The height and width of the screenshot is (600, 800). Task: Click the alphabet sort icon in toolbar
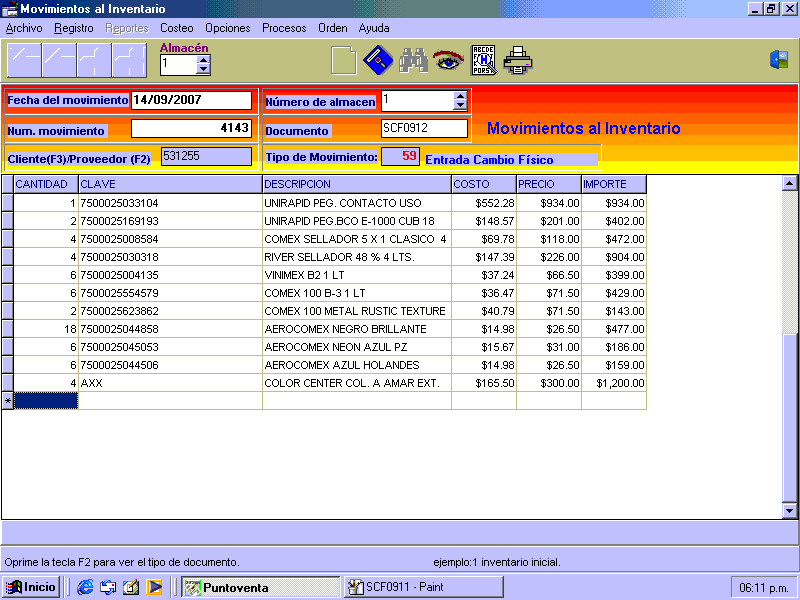[484, 61]
